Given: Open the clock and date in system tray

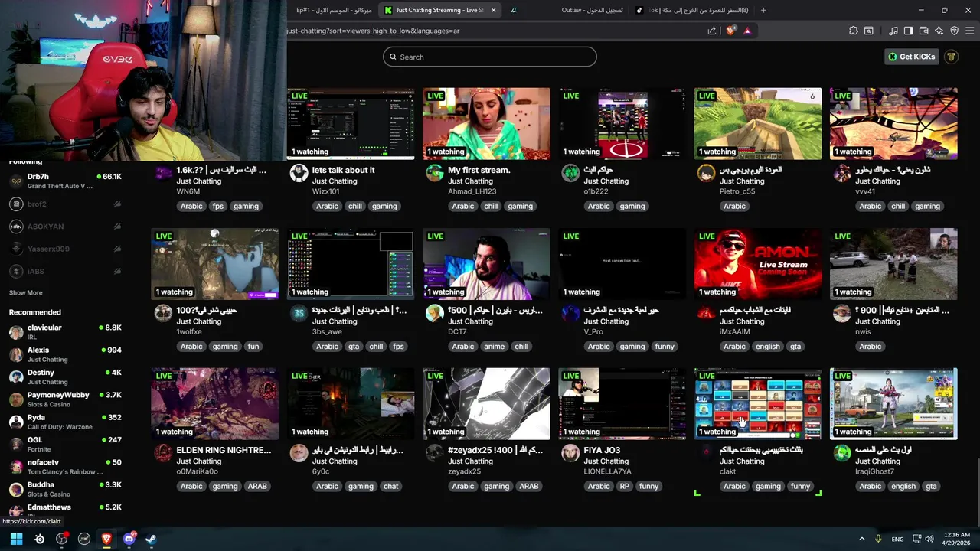Looking at the screenshot, I should tap(956, 539).
